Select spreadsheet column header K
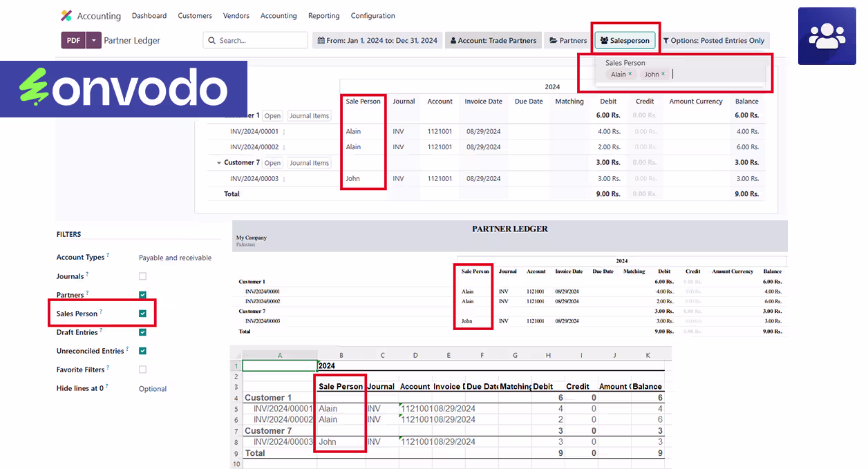The height and width of the screenshot is (469, 868). tap(648, 355)
